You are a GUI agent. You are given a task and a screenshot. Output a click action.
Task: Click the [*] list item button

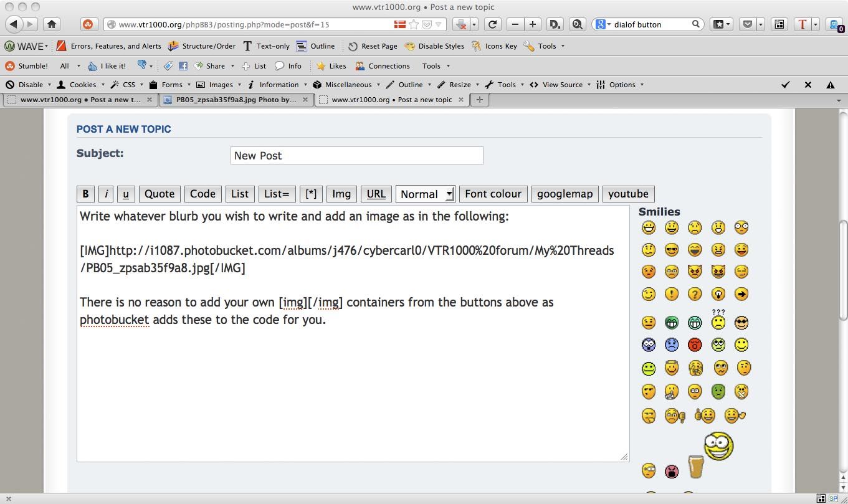click(311, 194)
